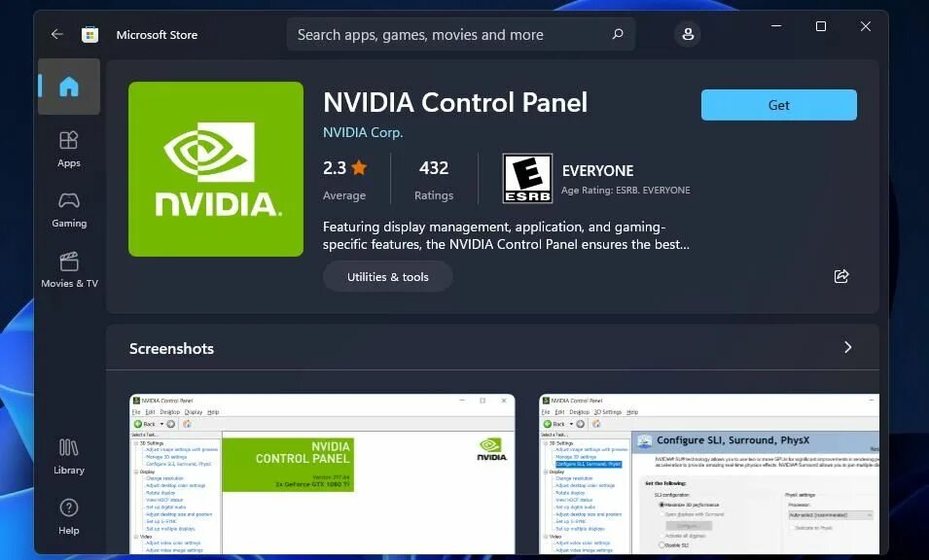Screen dimensions: 929x560
Task: Click the Search apps, games, movies field
Action: [461, 34]
